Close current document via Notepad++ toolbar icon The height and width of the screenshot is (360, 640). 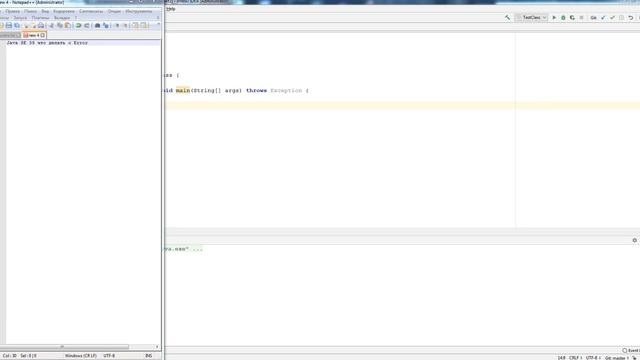26,25
